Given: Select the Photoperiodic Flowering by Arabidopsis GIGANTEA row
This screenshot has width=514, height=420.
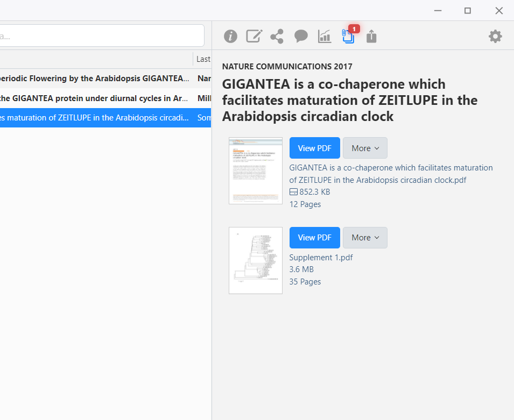Looking at the screenshot, I should click(x=105, y=79).
